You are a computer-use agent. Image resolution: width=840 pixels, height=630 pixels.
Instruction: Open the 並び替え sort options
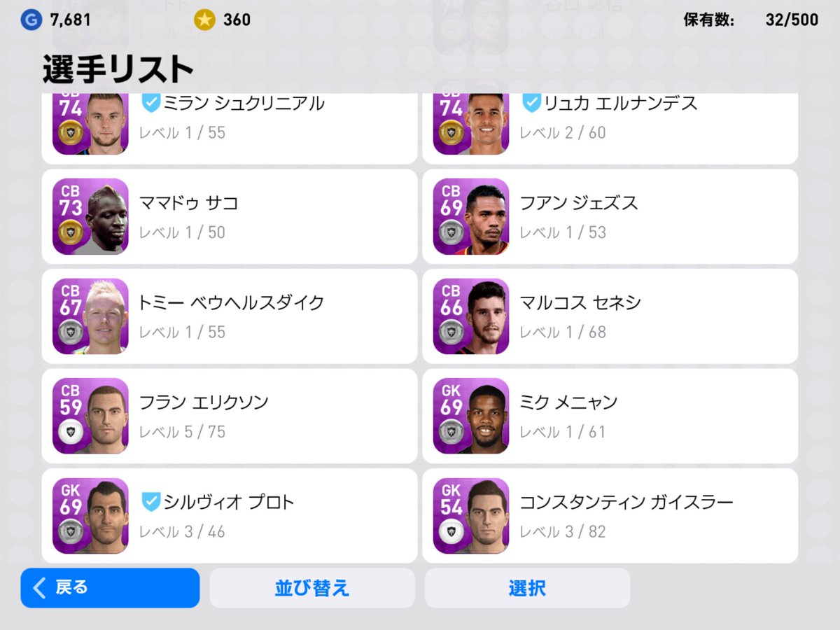(312, 588)
